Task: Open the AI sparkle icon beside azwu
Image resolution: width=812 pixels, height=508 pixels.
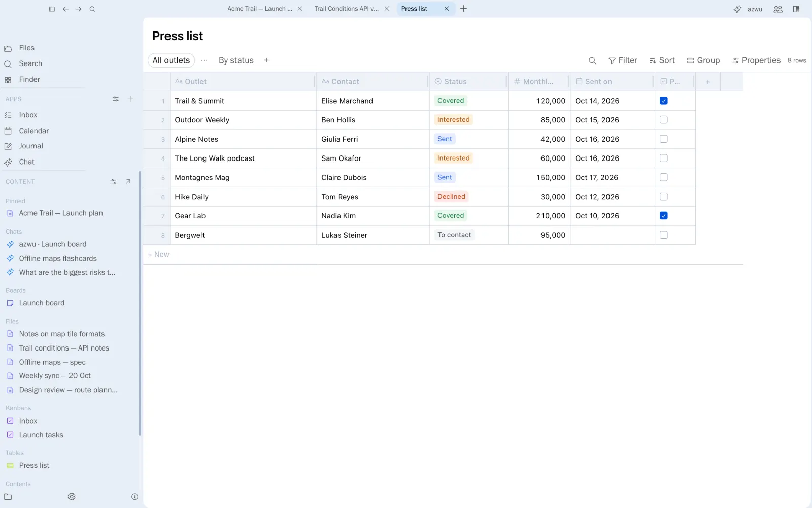Action: [x=737, y=9]
